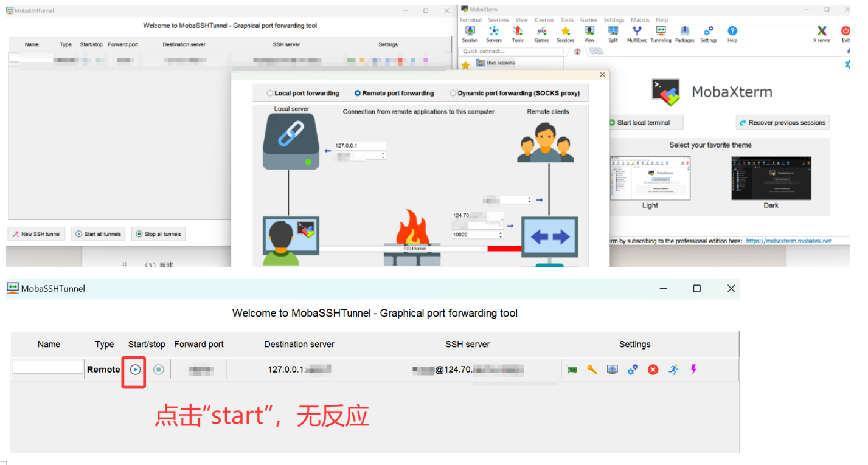Click the red Exit power icon

[x=845, y=34]
